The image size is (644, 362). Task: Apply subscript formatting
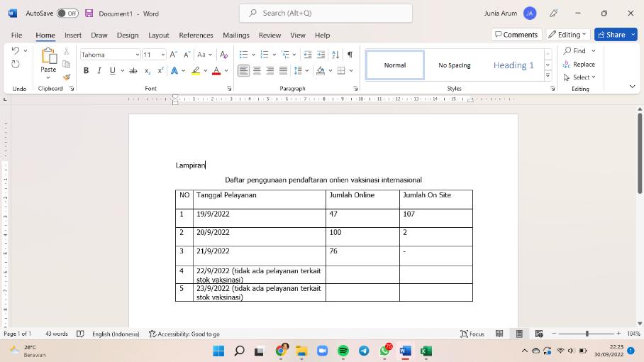pyautogui.click(x=147, y=71)
